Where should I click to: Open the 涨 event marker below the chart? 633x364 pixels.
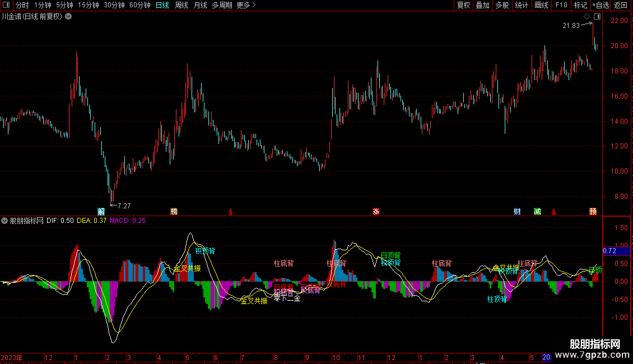tap(376, 212)
